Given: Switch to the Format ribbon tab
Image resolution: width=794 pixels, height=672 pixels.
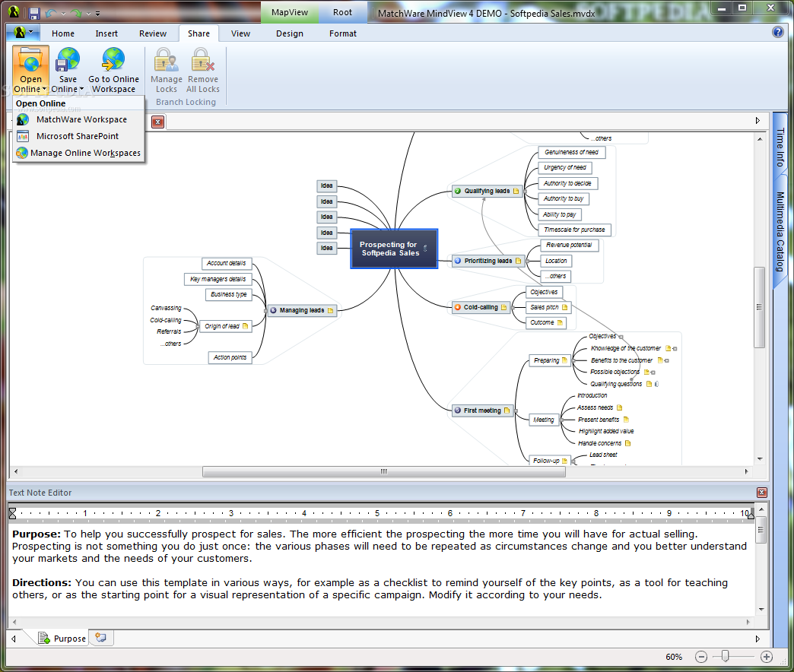Looking at the screenshot, I should pyautogui.click(x=343, y=33).
